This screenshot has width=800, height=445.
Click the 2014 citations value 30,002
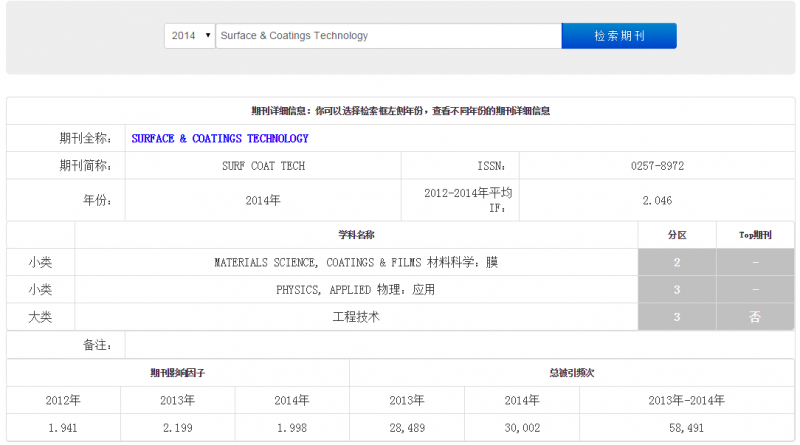[x=522, y=428]
